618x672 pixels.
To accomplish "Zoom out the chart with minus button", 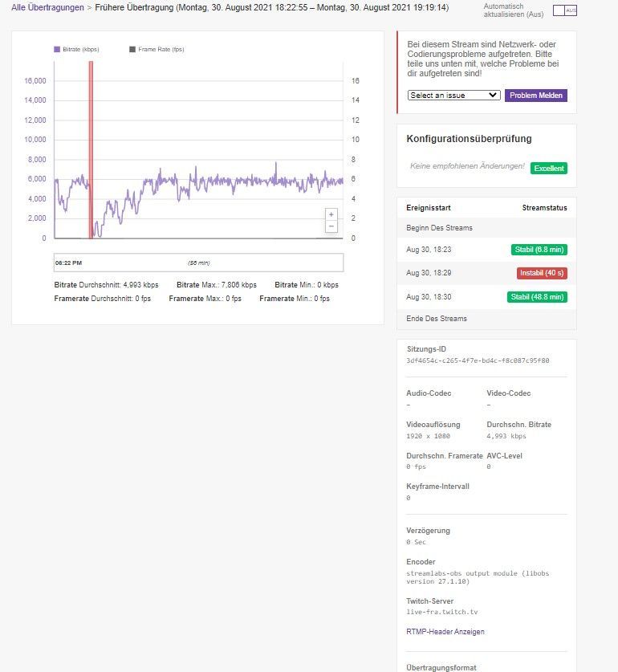I will (331, 226).
